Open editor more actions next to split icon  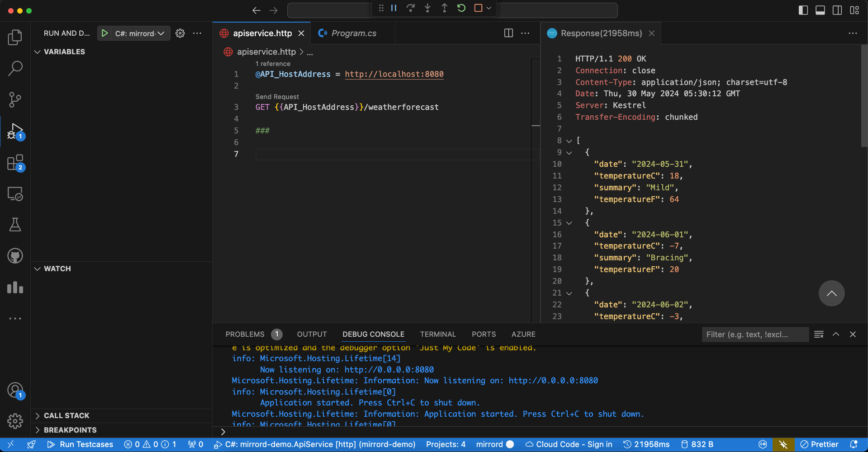tap(525, 33)
